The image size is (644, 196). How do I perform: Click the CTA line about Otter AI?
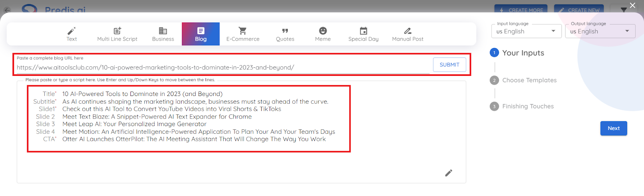click(x=194, y=139)
